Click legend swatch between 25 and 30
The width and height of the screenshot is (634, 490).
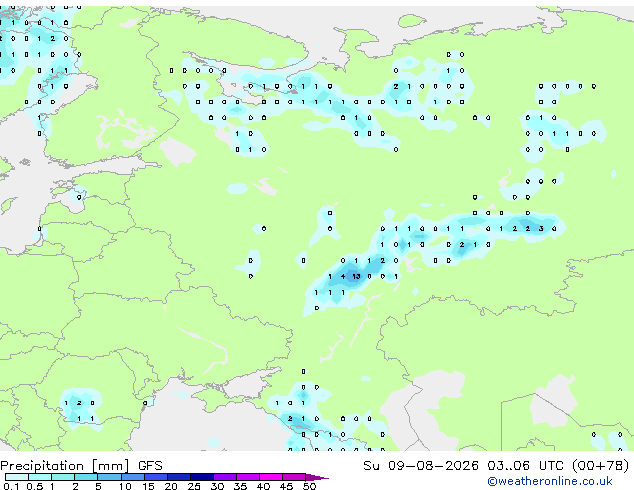202,477
